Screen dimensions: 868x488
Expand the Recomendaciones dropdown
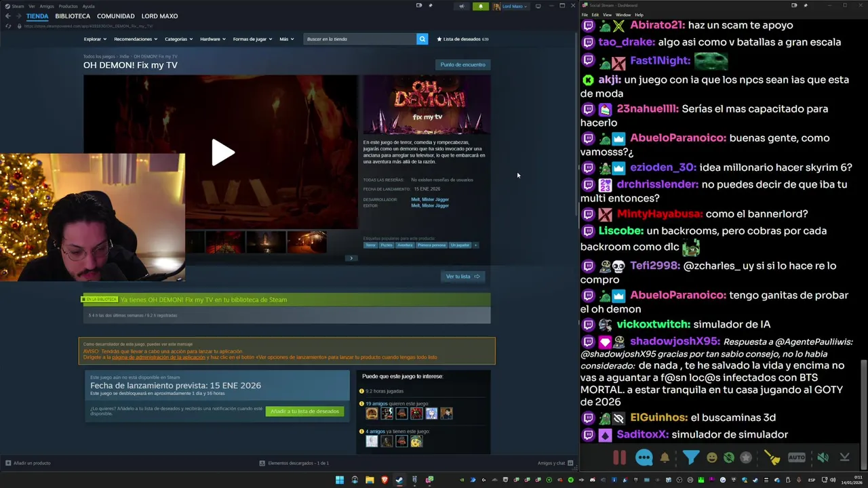point(135,39)
